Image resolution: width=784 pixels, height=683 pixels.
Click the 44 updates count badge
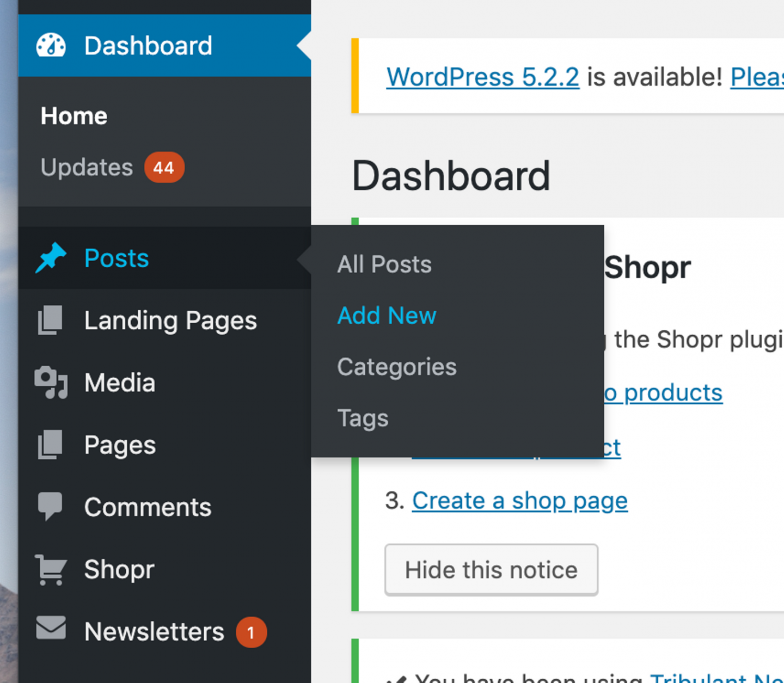164,167
